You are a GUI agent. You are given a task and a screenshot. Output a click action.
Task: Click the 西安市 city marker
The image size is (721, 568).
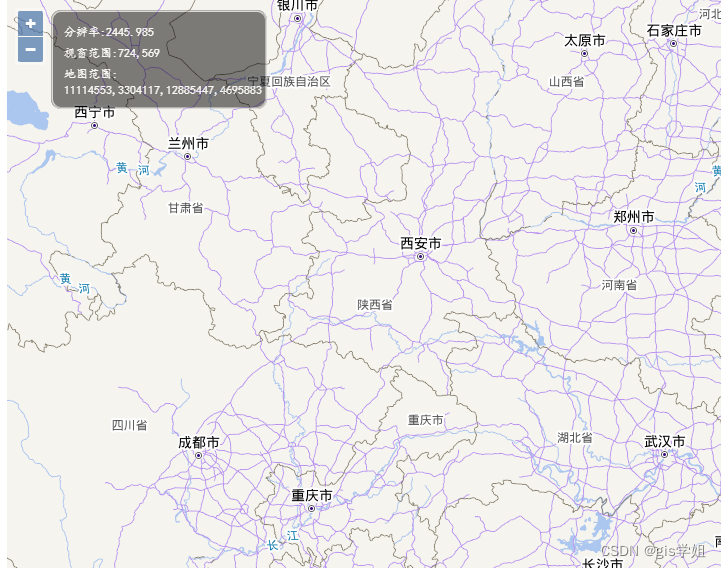point(420,257)
